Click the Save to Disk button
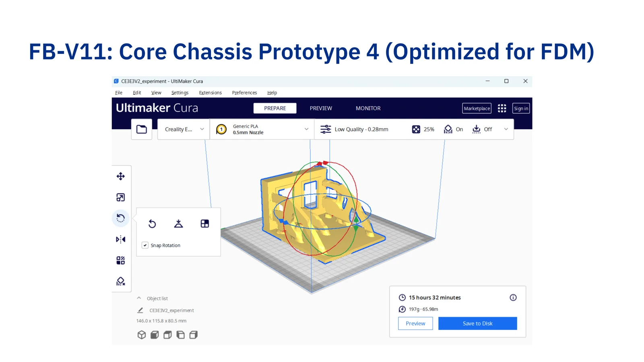The height and width of the screenshot is (362, 644). click(x=477, y=323)
